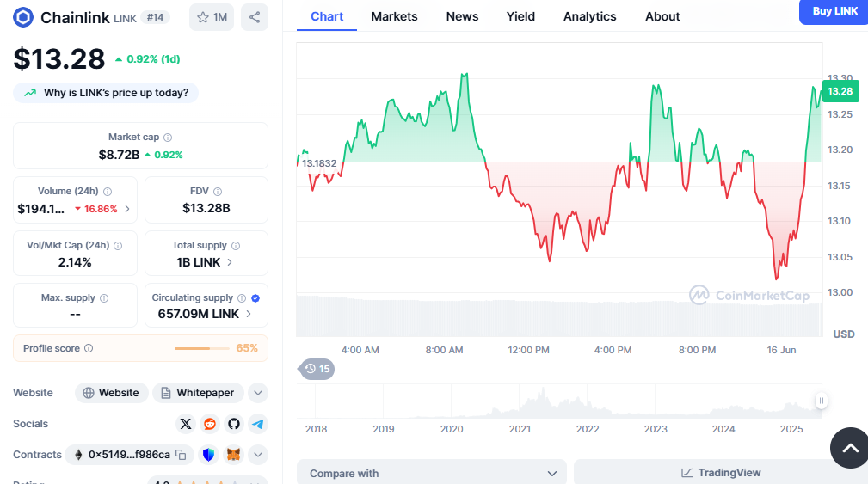Open Chainlink's GitHub repository icon

(234, 424)
